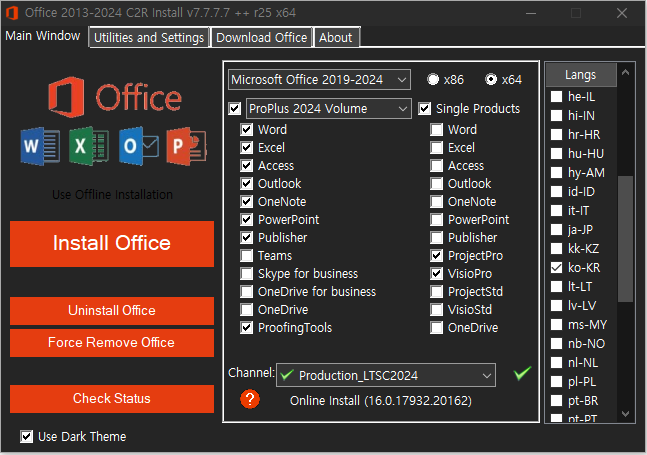Uncheck Access in the ProPlus suite list
The height and width of the screenshot is (455, 647).
point(247,166)
